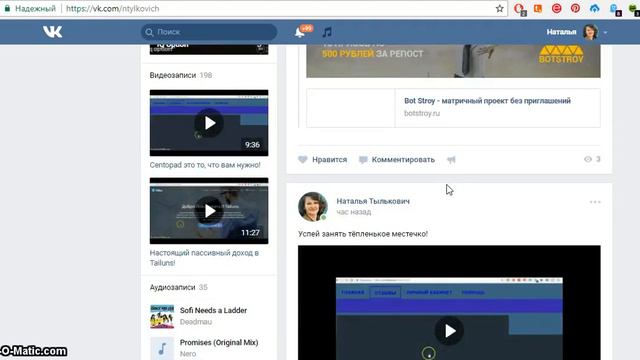Open the notifications bell
The width and height of the screenshot is (640, 360).
300,32
